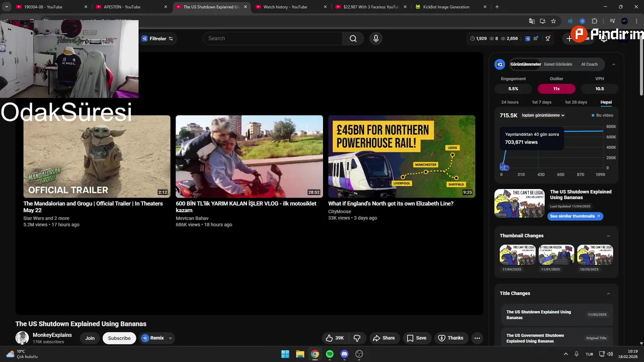The height and width of the screenshot is (362, 644).
Task: Open the motorcycle vlog thumbnail
Action: point(249,156)
